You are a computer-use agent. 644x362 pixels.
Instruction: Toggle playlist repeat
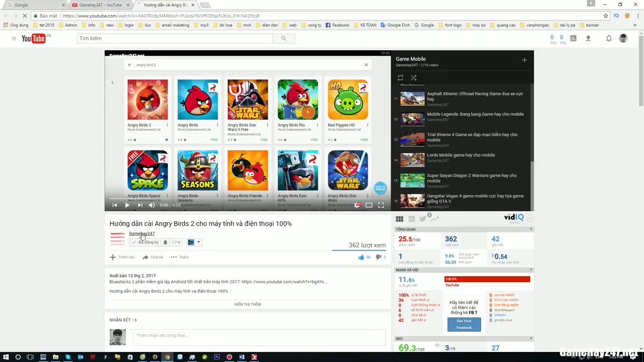pyautogui.click(x=400, y=78)
